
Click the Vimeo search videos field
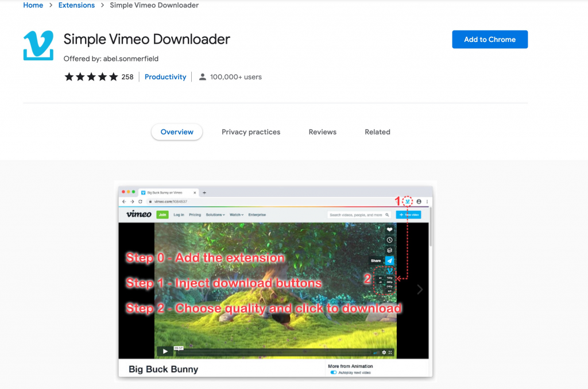coord(359,215)
